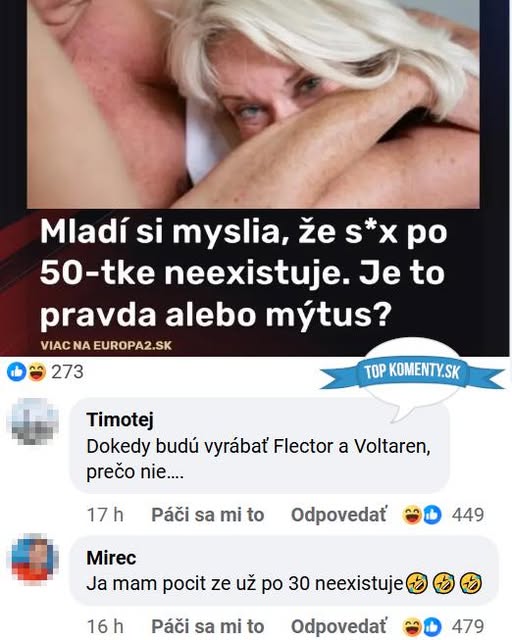512x640 pixels.
Task: Like Timotej's comment with Páči sa mi to
Action: 207,515
